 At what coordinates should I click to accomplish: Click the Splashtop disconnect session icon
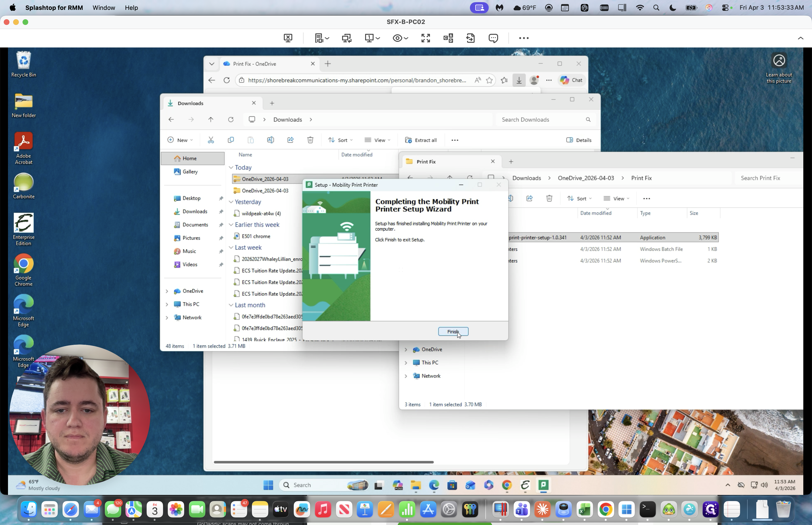click(288, 38)
